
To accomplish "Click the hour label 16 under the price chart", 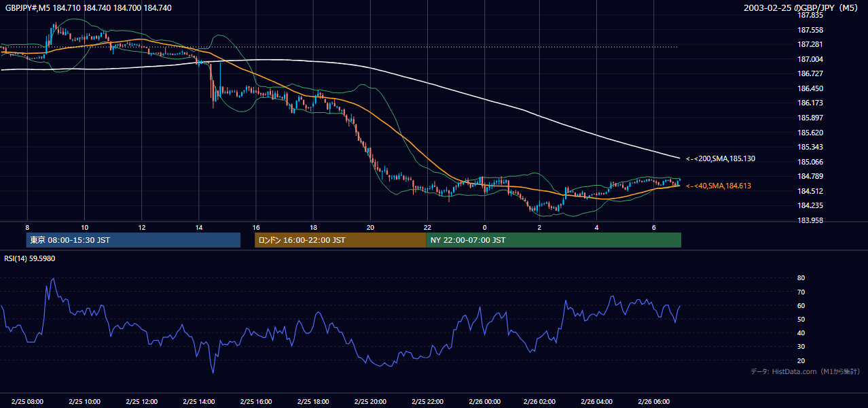I will pyautogui.click(x=256, y=227).
